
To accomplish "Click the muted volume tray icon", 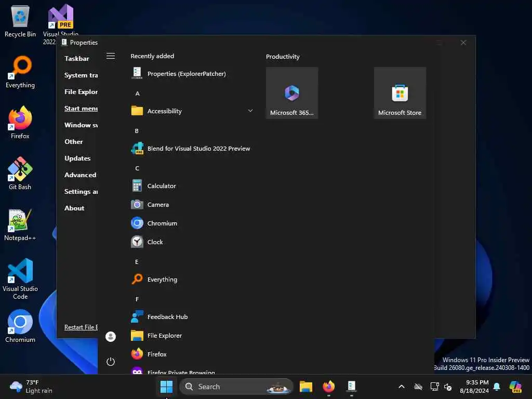I will pyautogui.click(x=448, y=387).
